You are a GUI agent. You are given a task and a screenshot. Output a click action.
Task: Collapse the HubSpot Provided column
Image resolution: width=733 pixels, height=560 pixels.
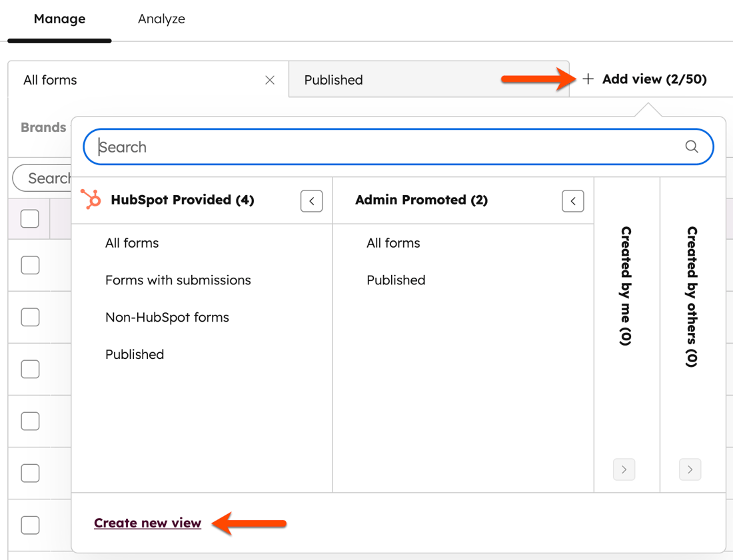[x=311, y=200]
